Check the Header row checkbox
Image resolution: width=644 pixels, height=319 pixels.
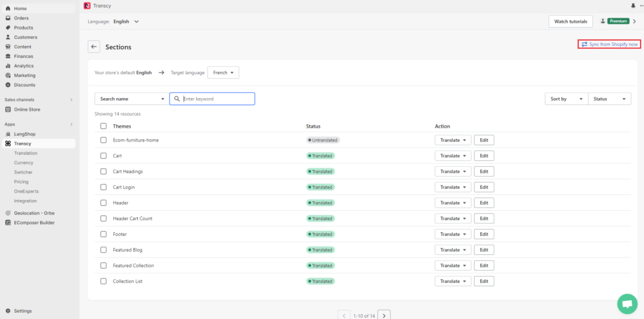[104, 203]
